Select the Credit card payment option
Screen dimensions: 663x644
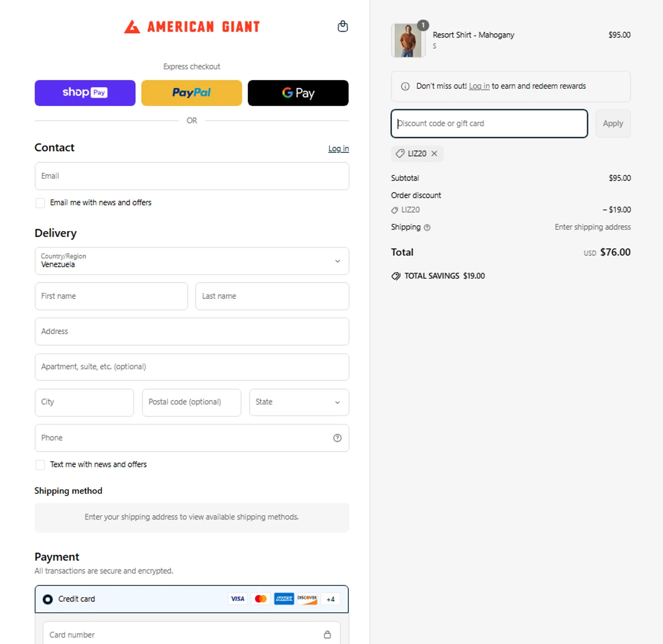coord(47,599)
